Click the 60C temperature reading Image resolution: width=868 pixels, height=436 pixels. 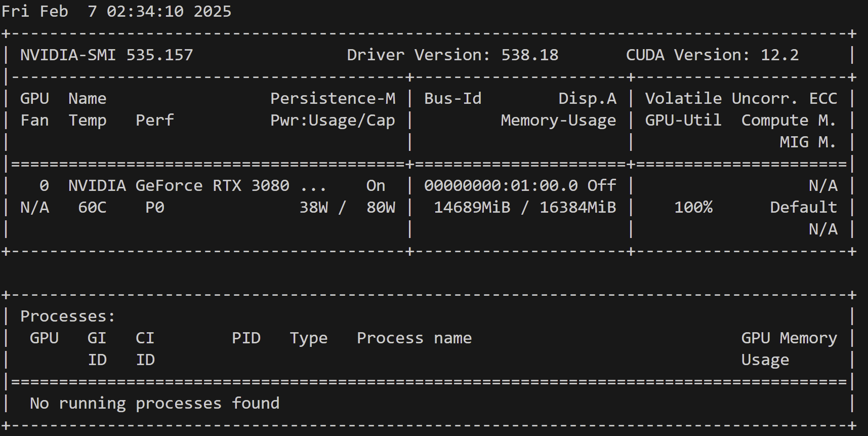[92, 208]
